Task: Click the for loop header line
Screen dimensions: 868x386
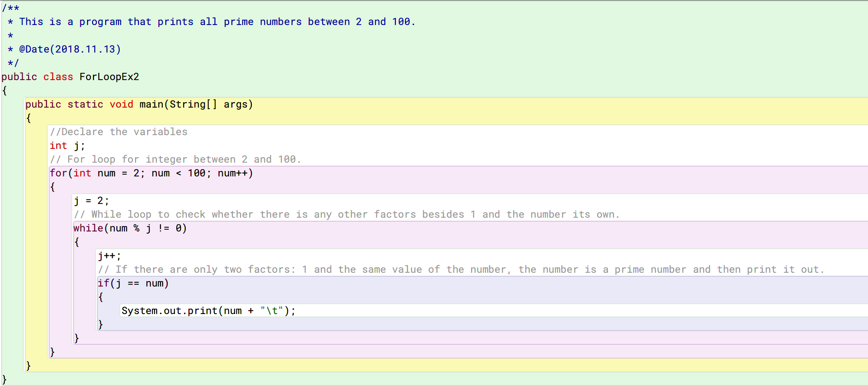Action: (x=151, y=173)
